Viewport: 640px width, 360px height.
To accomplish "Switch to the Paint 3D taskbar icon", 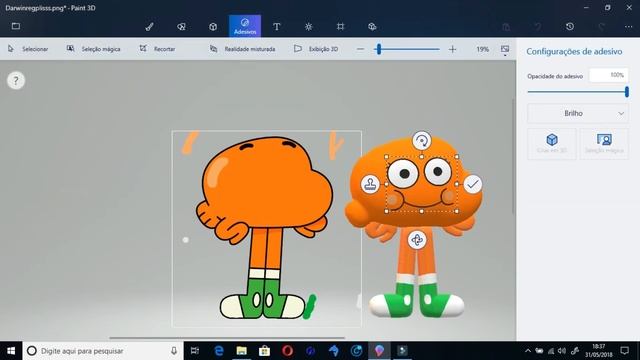I will [379, 351].
